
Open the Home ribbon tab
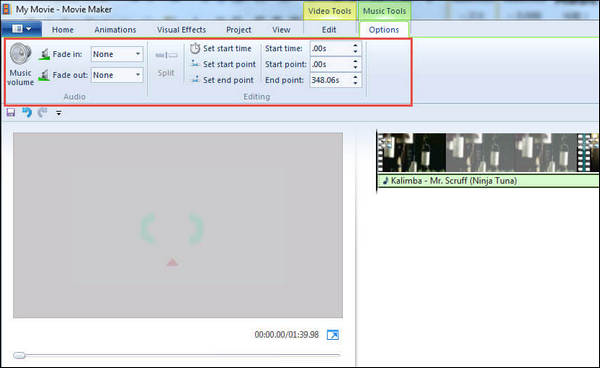(x=63, y=29)
